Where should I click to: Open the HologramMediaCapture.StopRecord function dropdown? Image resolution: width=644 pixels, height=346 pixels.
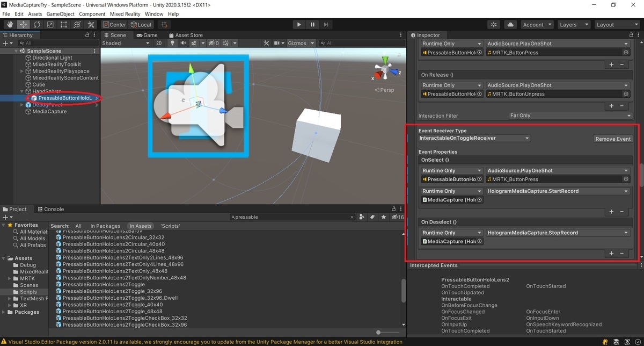click(558, 233)
